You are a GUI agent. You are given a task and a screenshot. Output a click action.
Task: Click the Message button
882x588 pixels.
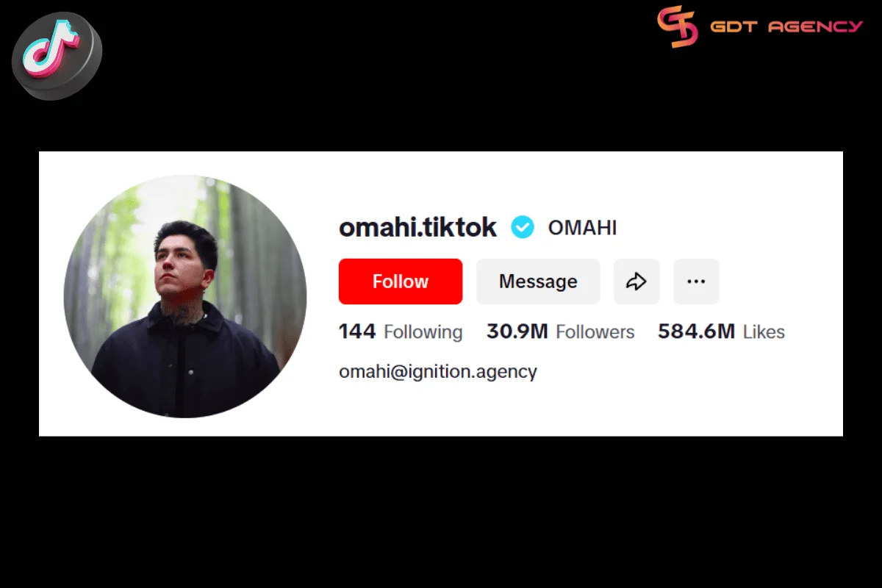(x=538, y=282)
